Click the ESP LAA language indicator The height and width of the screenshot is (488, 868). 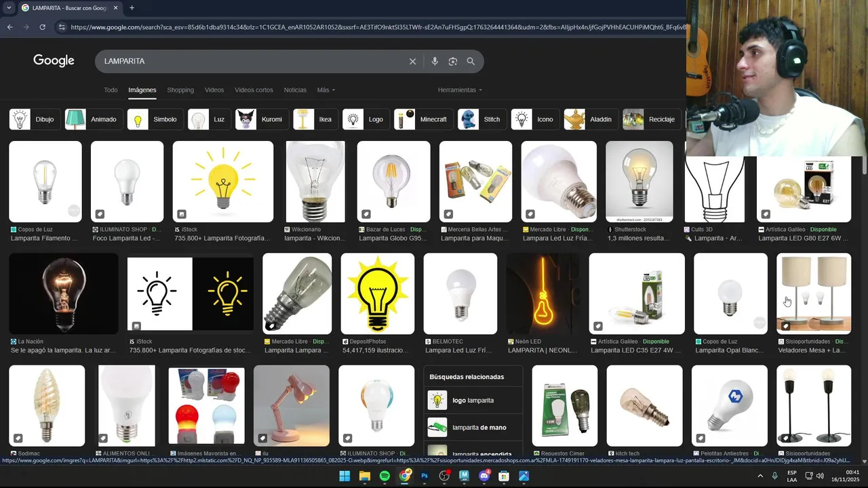coord(792,476)
